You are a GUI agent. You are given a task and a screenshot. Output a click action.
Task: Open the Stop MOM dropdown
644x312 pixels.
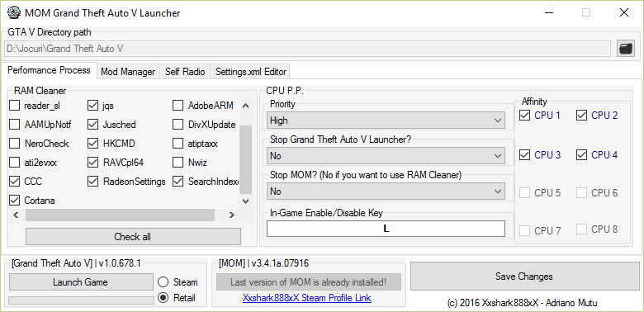click(x=386, y=191)
